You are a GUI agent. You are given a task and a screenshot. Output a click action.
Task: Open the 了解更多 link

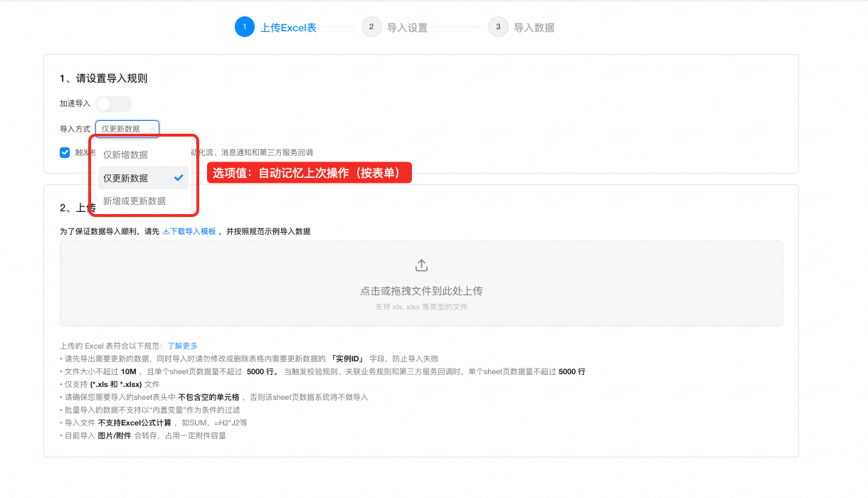click(182, 346)
